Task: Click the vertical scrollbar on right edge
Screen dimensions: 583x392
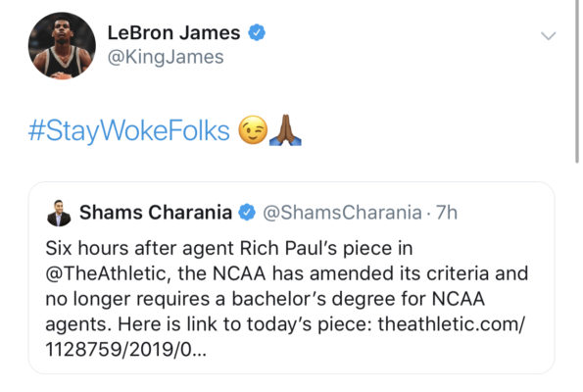Action: [577, 81]
